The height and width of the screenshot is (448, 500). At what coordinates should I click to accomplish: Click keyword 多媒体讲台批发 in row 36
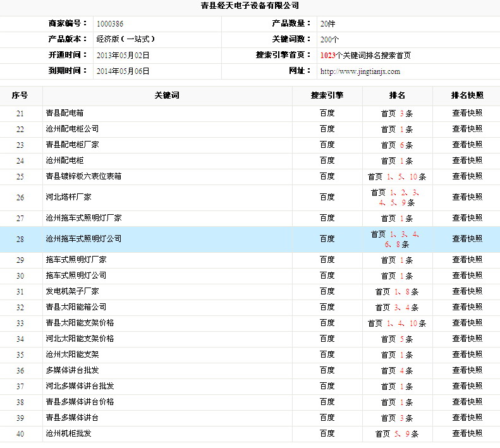tap(73, 370)
